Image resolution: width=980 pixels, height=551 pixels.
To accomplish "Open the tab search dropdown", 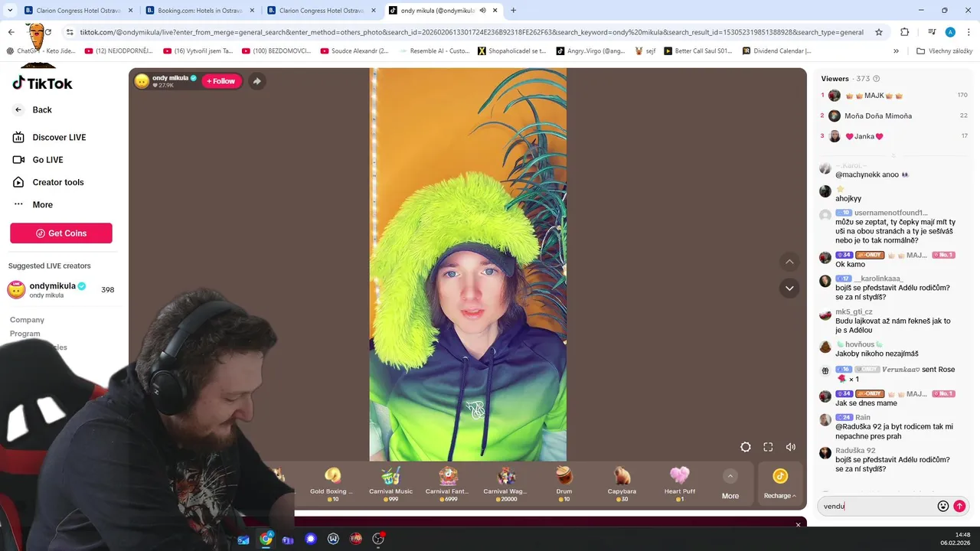I will (x=10, y=11).
